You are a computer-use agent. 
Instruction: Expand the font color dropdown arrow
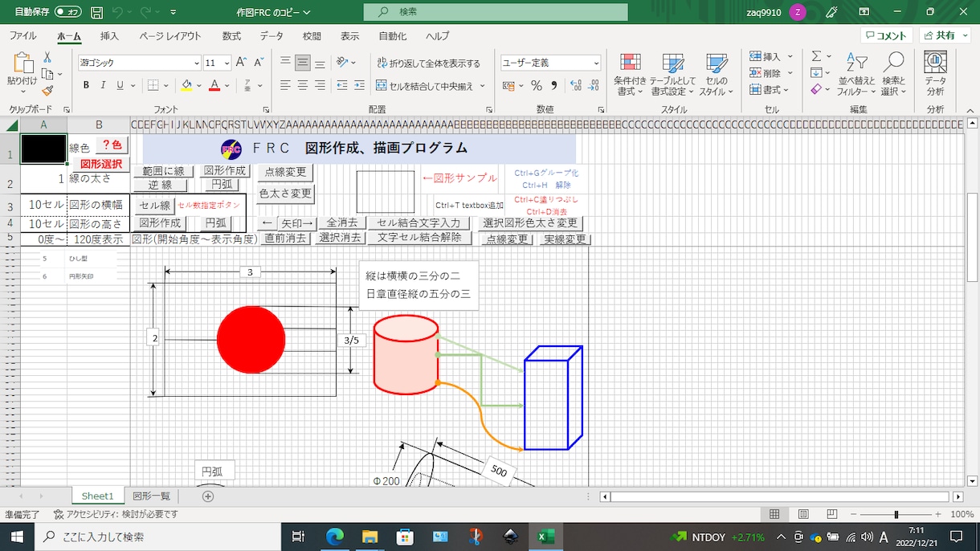click(x=227, y=85)
